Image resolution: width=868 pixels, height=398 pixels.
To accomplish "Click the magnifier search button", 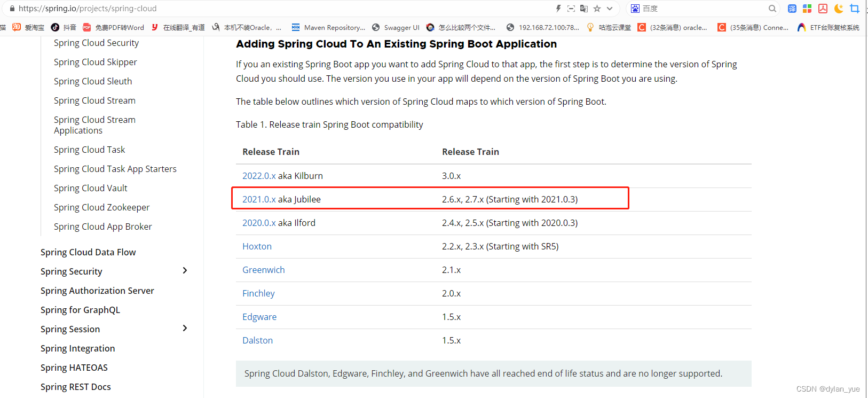I will 772,9.
